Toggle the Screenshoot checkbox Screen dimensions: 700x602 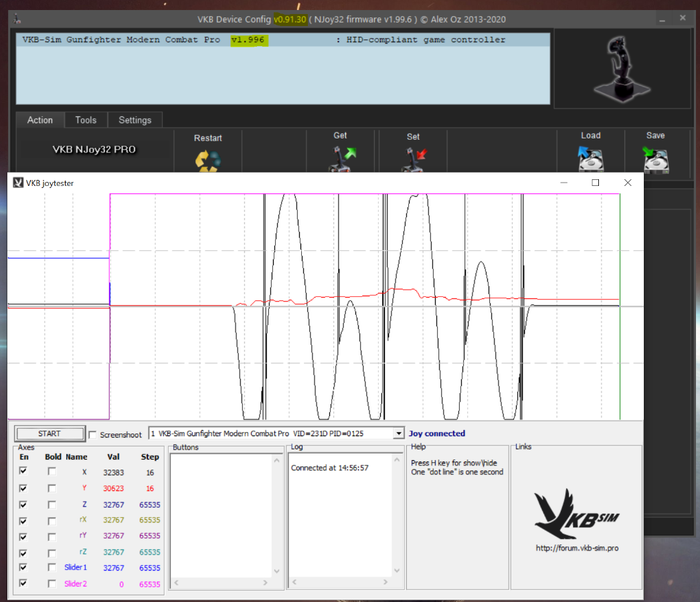(93, 435)
